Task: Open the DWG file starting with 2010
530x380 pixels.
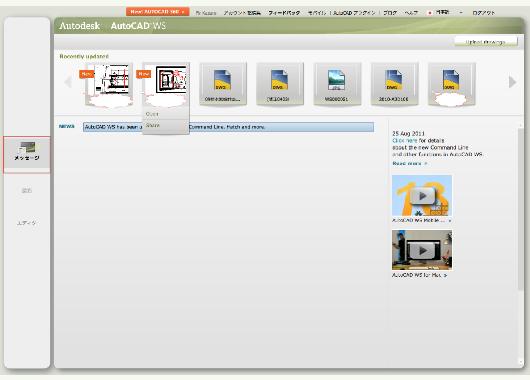Action: (394, 80)
